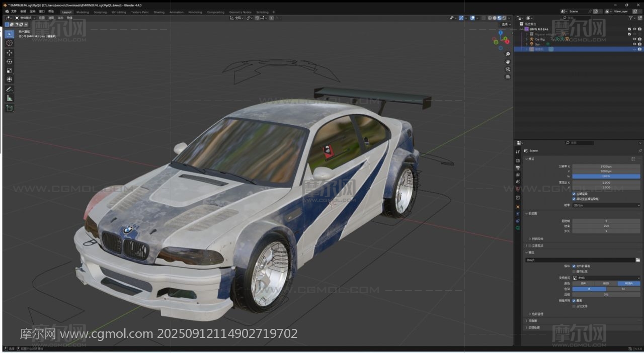This screenshot has width=644, height=353.
Task: Open the PNG file format dropdown
Action: (606, 278)
